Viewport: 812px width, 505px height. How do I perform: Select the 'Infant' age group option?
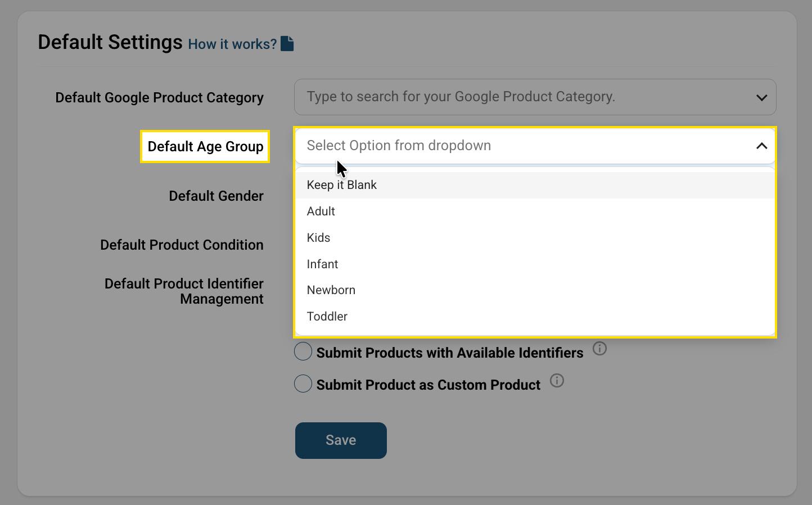[x=322, y=264]
